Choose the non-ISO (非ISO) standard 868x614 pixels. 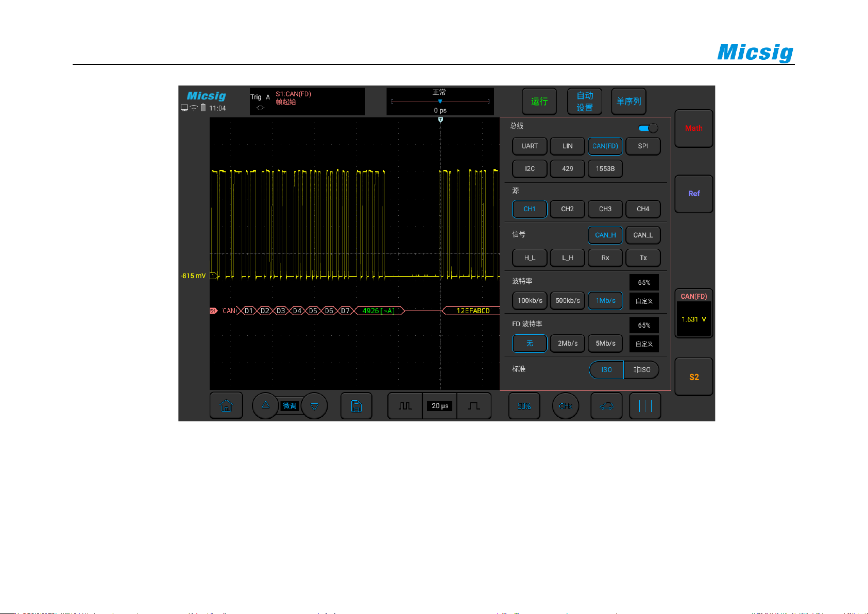[x=641, y=370]
